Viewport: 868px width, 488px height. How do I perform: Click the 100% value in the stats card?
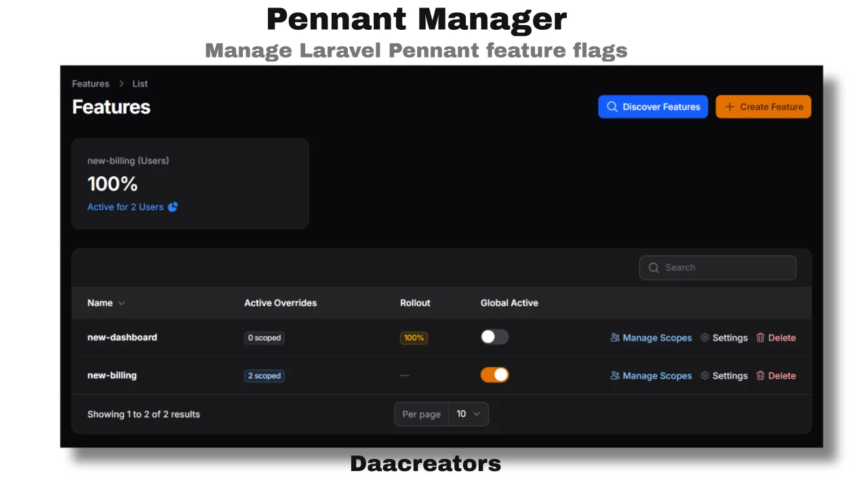tap(113, 184)
